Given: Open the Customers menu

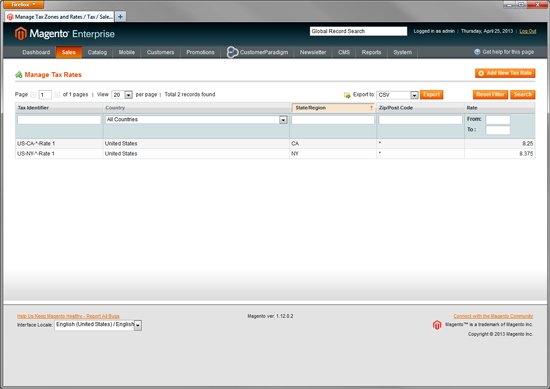Looking at the screenshot, I should tap(160, 52).
